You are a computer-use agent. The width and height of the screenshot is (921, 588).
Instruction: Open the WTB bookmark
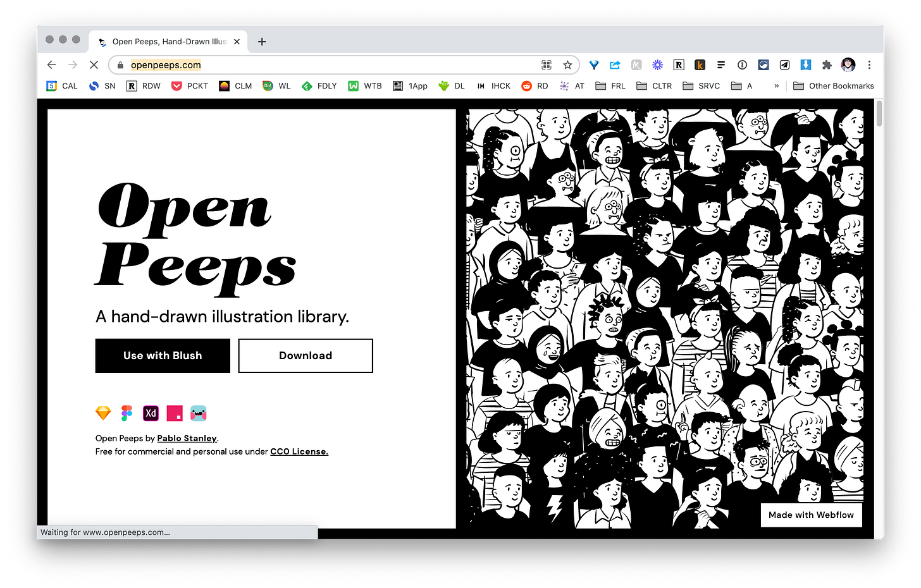tap(365, 86)
